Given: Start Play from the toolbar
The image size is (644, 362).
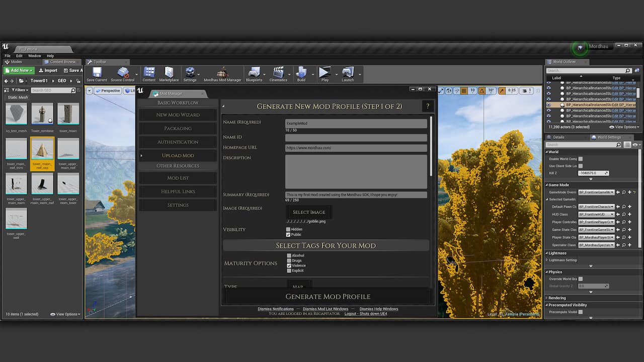Looking at the screenshot, I should point(325,74).
